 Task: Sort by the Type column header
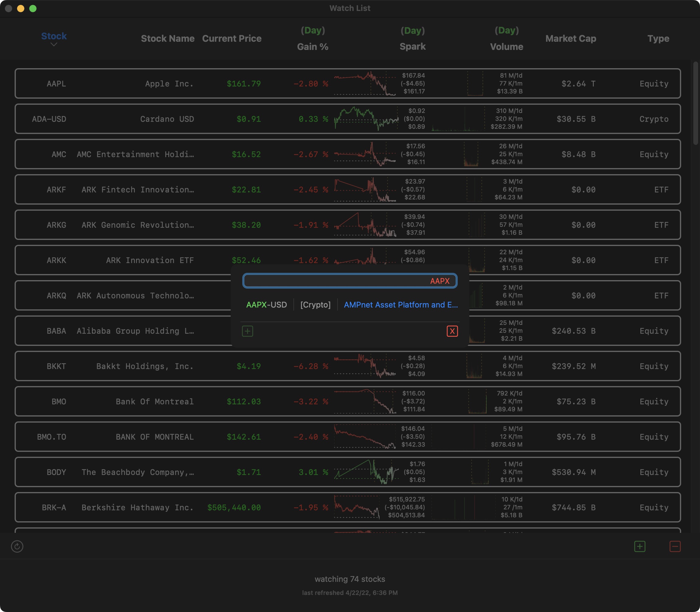658,39
